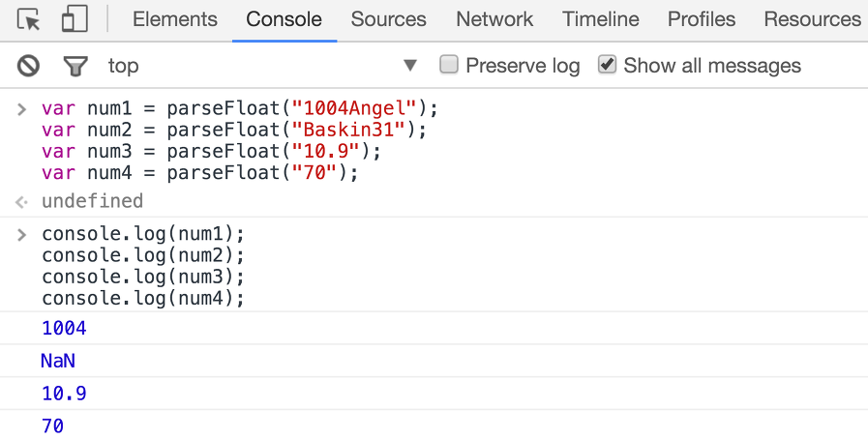Select the 1004 output value
The image size is (868, 439).
64,329
